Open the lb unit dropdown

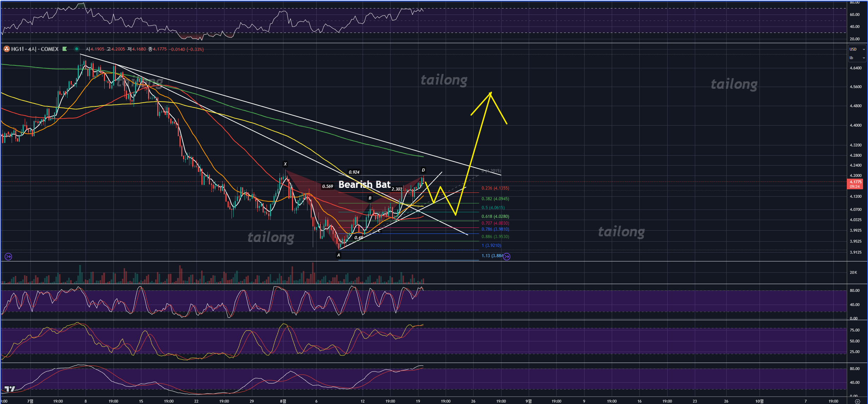pos(857,58)
